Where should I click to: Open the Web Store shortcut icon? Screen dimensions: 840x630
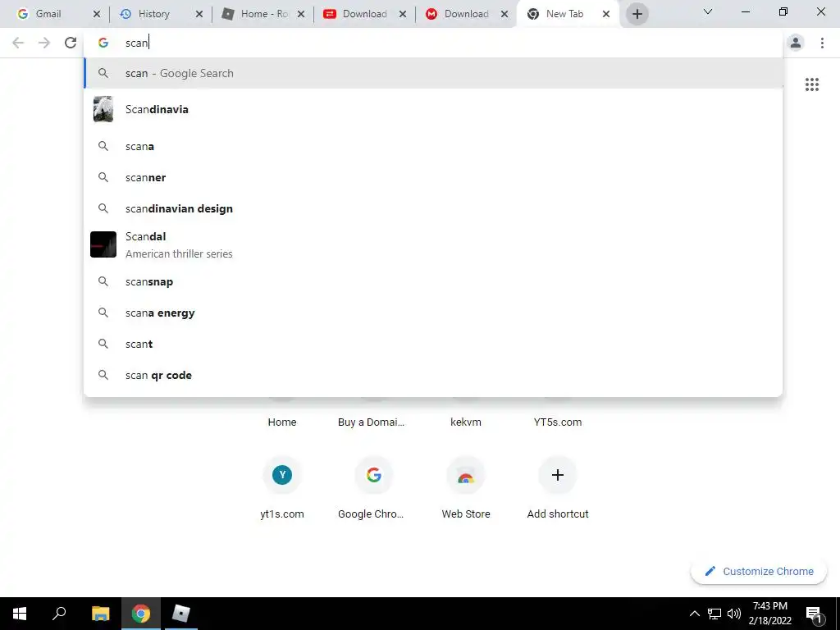tap(466, 475)
